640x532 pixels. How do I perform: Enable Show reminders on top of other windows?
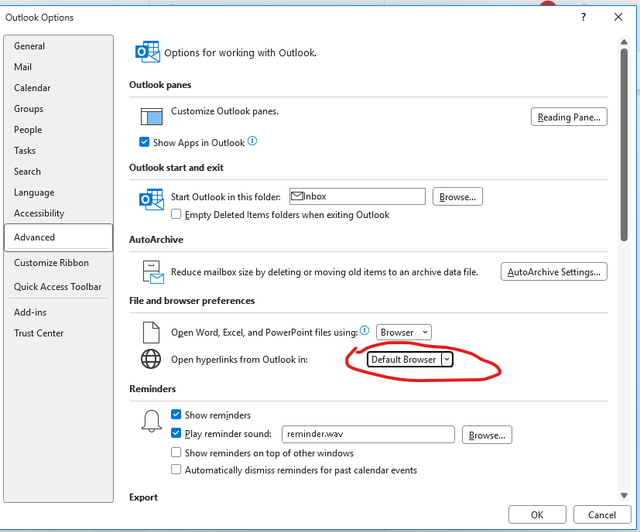click(x=176, y=452)
